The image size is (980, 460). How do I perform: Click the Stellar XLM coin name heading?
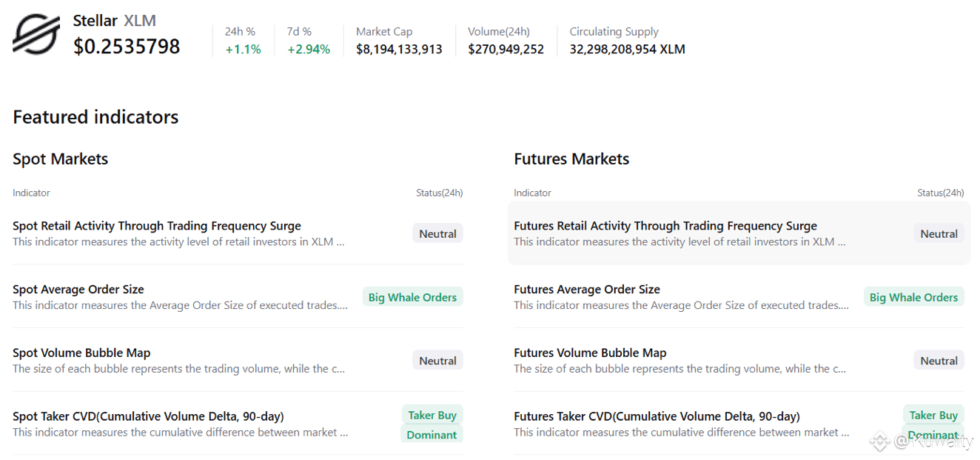click(x=114, y=21)
